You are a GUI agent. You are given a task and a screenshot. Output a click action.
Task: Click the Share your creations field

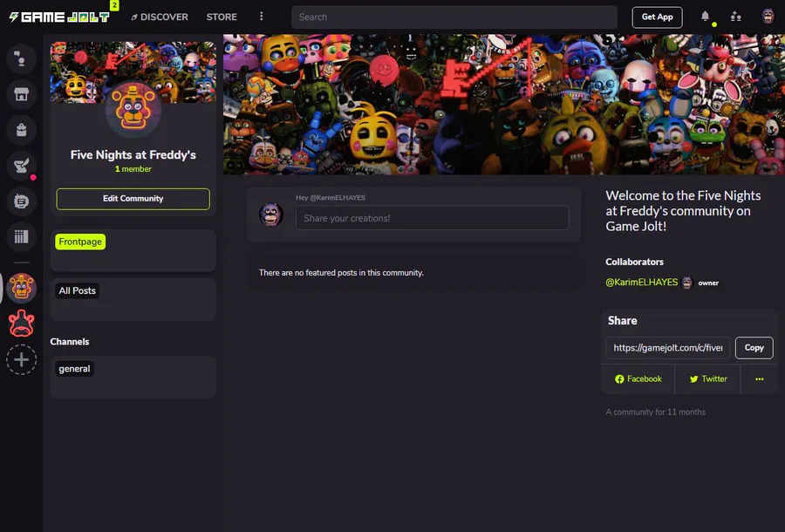432,218
